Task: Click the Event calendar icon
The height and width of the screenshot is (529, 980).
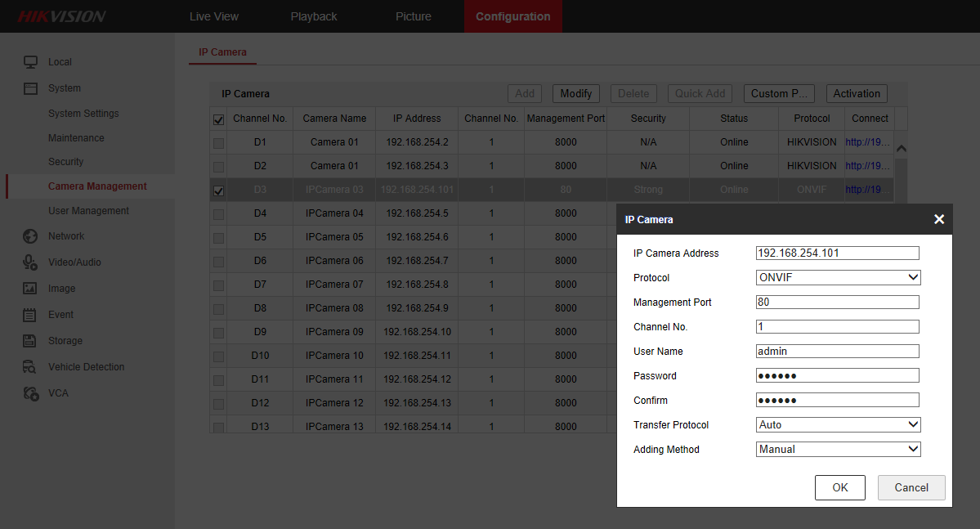Action: pyautogui.click(x=30, y=315)
